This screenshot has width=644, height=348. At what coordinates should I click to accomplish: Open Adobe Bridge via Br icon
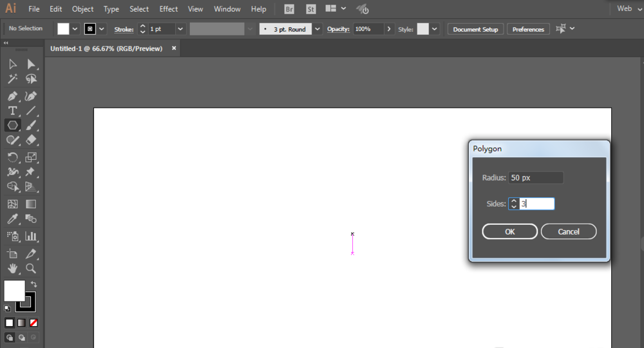click(x=290, y=9)
